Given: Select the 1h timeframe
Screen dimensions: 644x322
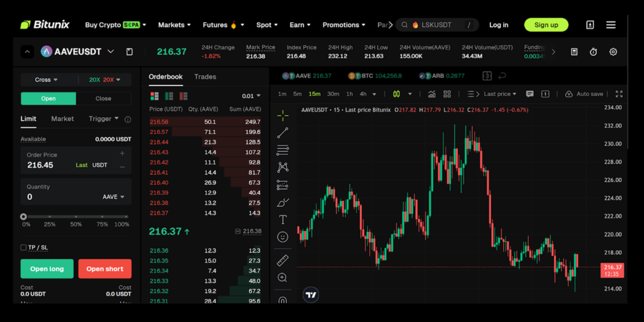Looking at the screenshot, I should [349, 94].
